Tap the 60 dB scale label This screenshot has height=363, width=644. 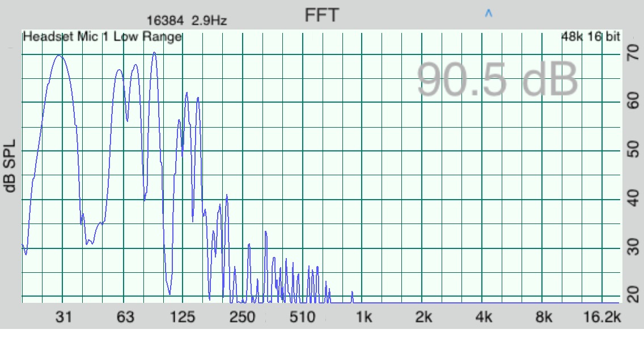(633, 101)
